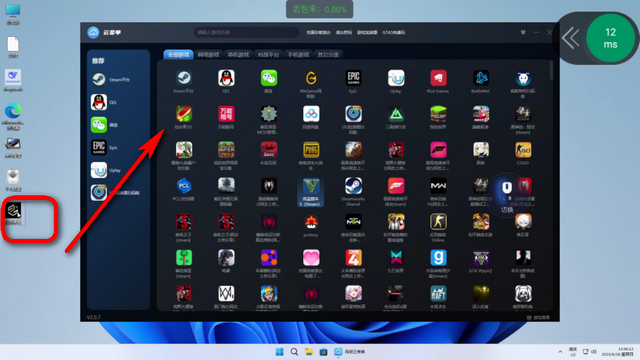This screenshot has width=640, height=360.
Task: Select the Epic Games launcher in the grid
Action: (x=353, y=78)
